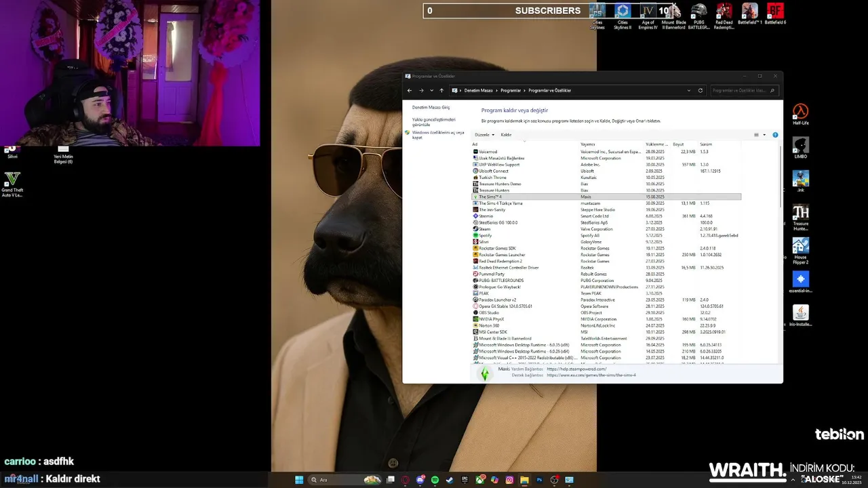Open the blue help icon
This screenshot has width=868, height=488.
coord(775,135)
